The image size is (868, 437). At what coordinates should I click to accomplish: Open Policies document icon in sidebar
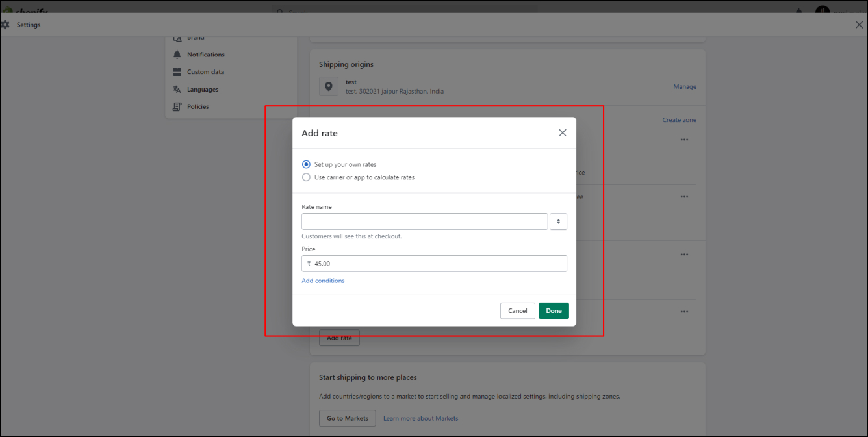[x=177, y=106]
